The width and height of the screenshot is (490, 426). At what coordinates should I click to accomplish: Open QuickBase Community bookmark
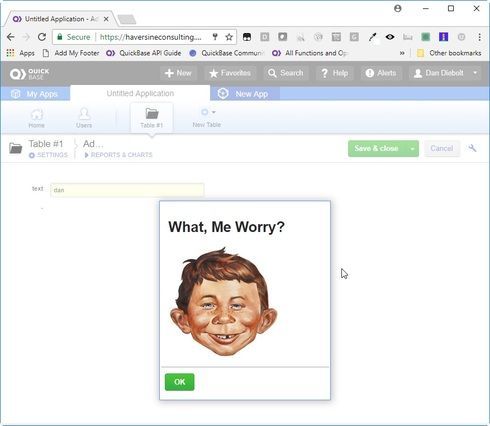pos(227,53)
